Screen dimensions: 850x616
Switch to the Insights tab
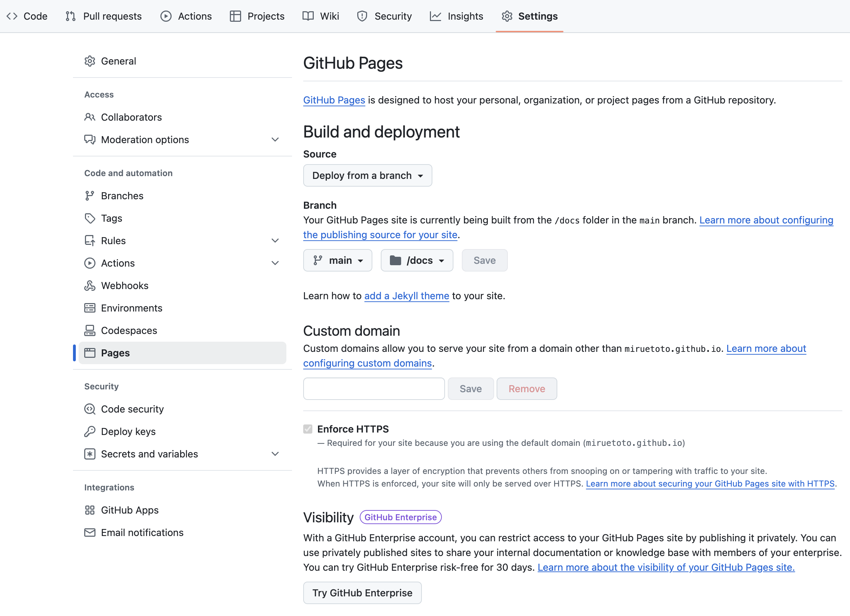point(457,16)
